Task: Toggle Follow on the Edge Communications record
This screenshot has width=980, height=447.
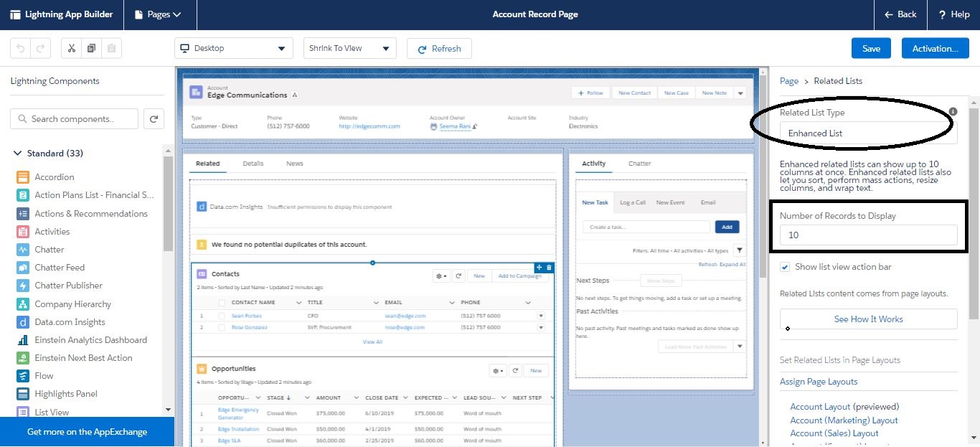Action: coord(590,93)
